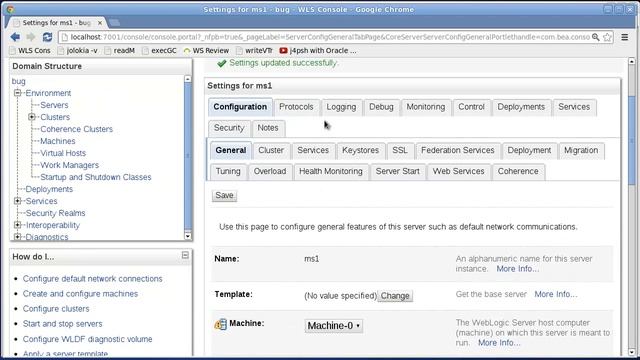Open the Notes tab
This screenshot has height=360, width=640.
[268, 128]
